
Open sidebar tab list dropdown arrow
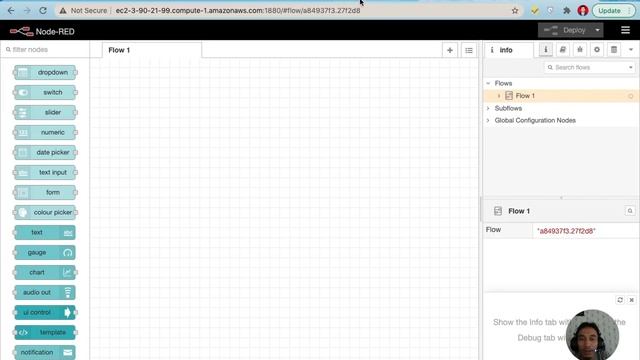click(631, 50)
